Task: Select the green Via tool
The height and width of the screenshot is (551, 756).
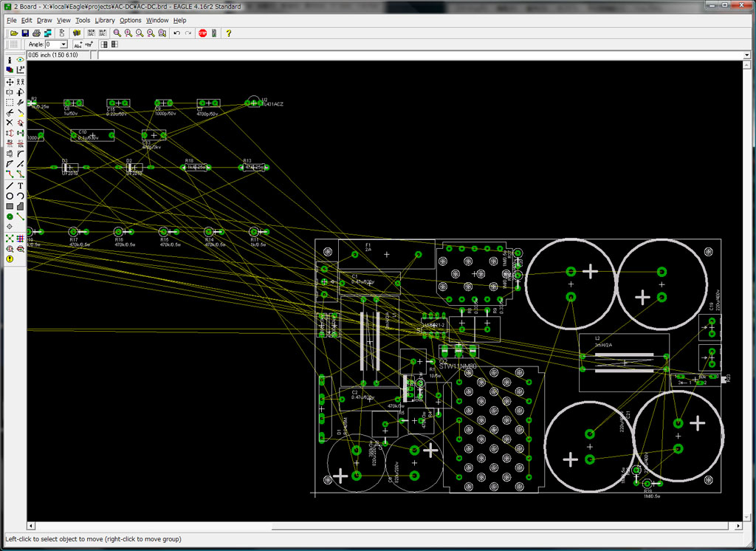Action: pyautogui.click(x=9, y=216)
